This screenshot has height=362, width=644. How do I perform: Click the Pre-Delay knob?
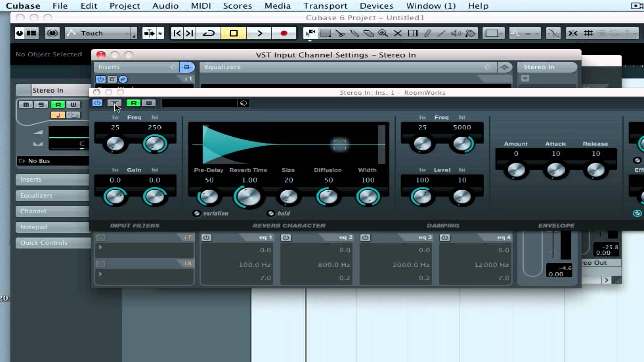(208, 197)
